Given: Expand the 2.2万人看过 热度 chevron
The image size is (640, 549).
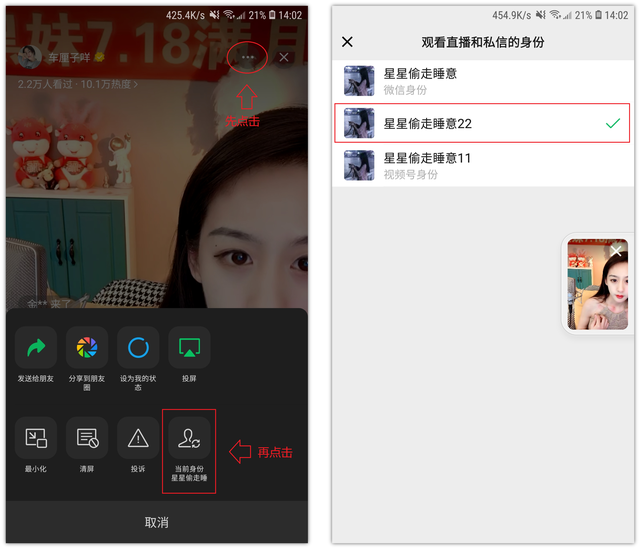Looking at the screenshot, I should [136, 84].
